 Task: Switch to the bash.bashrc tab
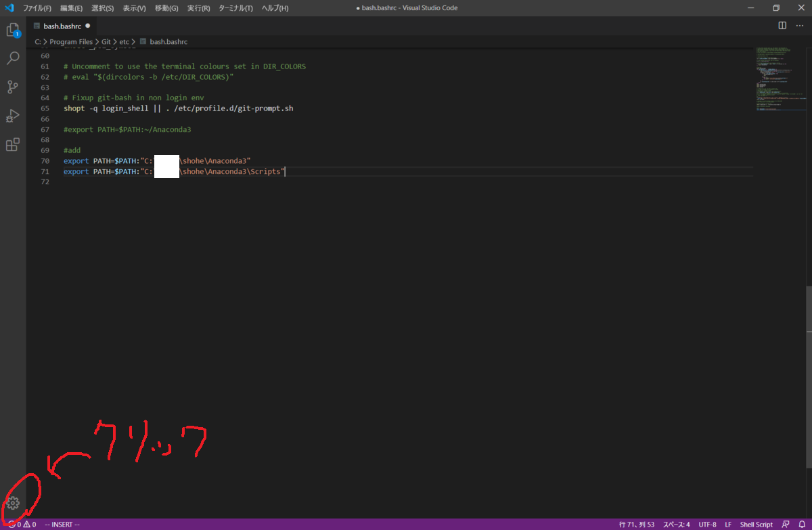[x=61, y=26]
